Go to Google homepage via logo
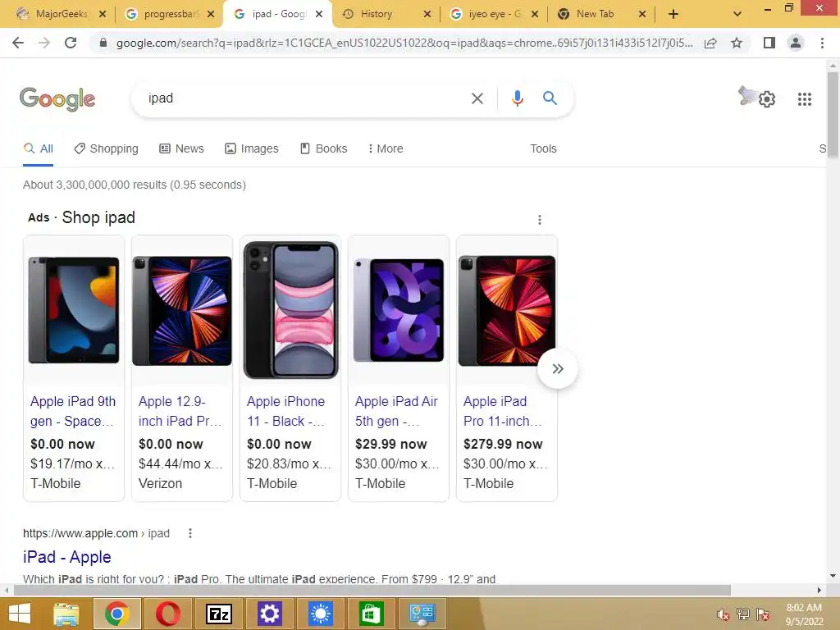The image size is (840, 630). click(x=57, y=99)
